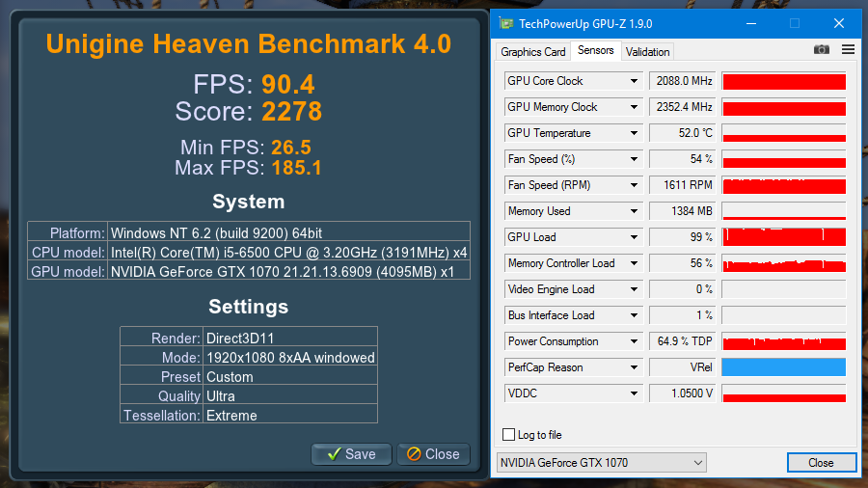Image resolution: width=868 pixels, height=488 pixels.
Task: Click the 1384 MB memory used value
Action: pos(683,211)
